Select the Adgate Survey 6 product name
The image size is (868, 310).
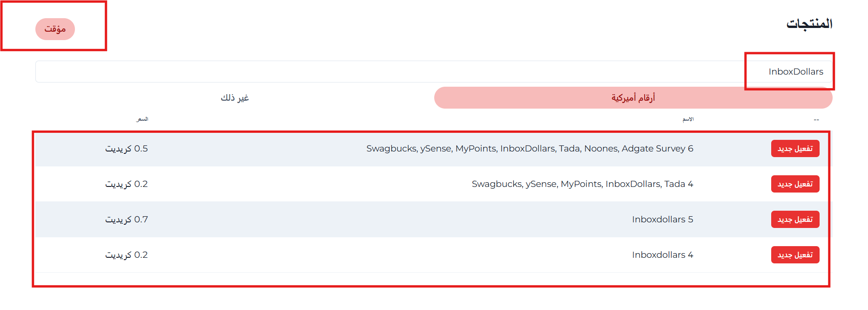click(530, 149)
